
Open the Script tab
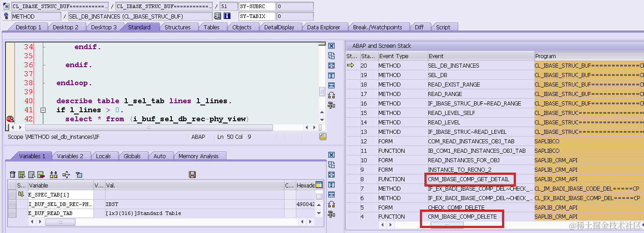pos(443,27)
